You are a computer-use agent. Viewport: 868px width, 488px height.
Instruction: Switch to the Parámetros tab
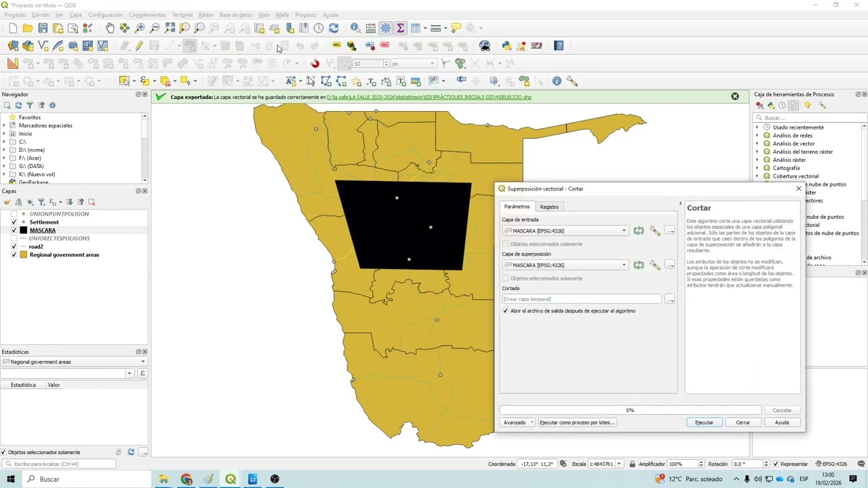pos(517,207)
